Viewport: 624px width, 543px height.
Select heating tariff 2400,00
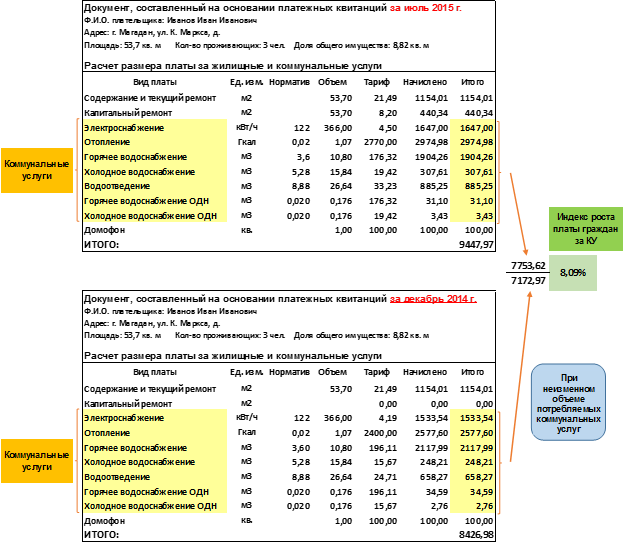click(380, 433)
